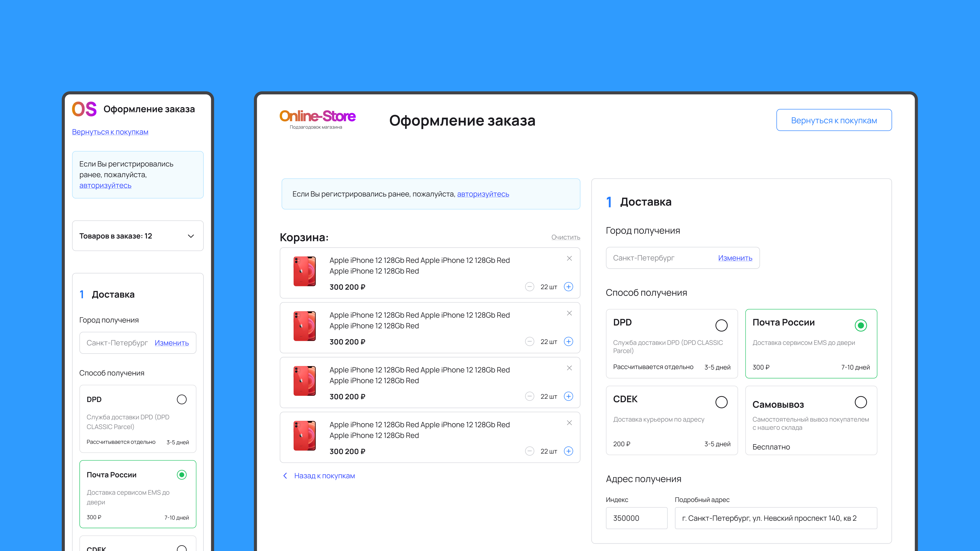
Task: Click Самовывоз card's Бесплатно label
Action: pyautogui.click(x=771, y=447)
